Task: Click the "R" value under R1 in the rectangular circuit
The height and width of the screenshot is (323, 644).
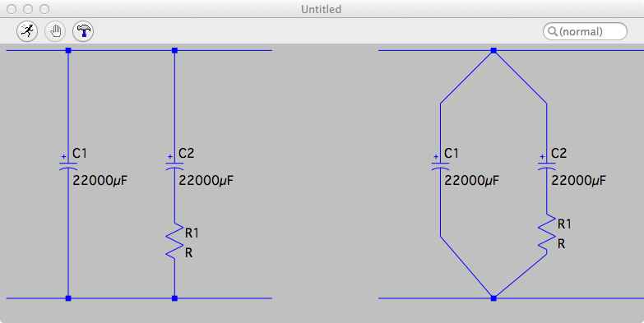Action: coord(188,253)
